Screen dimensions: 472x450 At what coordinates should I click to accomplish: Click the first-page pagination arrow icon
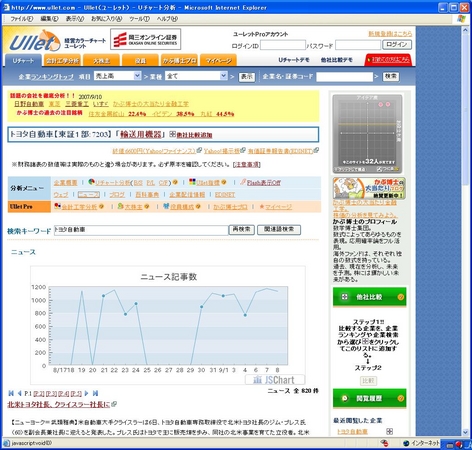point(11,393)
